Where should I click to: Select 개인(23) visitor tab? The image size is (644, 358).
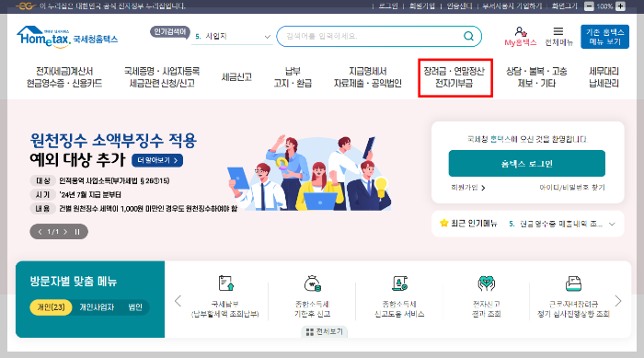pos(51,307)
